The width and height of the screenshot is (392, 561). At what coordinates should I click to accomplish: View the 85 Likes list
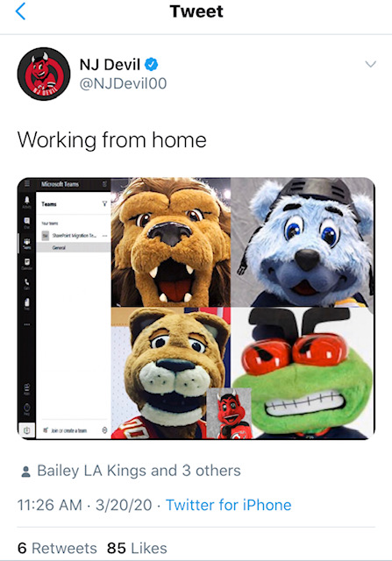(137, 548)
